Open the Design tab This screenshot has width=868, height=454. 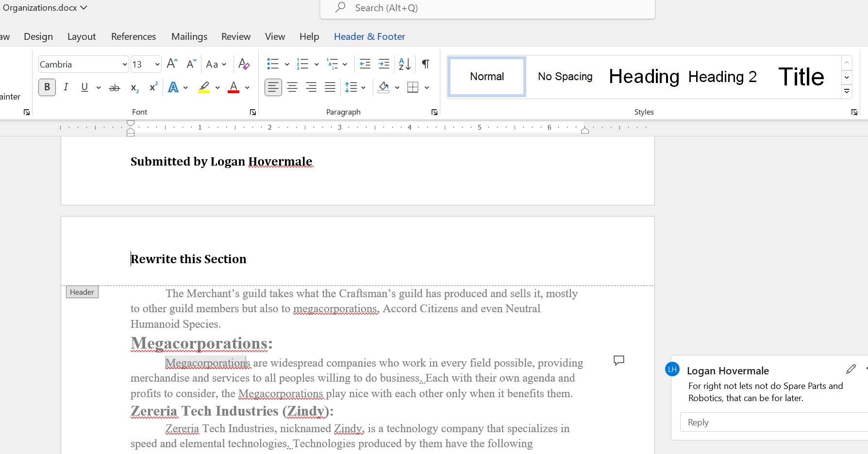coord(38,36)
